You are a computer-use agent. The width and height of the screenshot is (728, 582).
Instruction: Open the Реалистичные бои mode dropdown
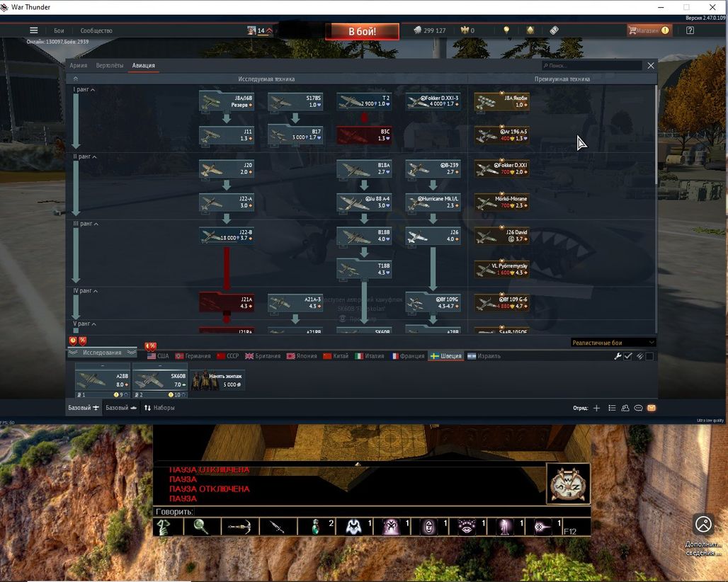click(x=613, y=343)
